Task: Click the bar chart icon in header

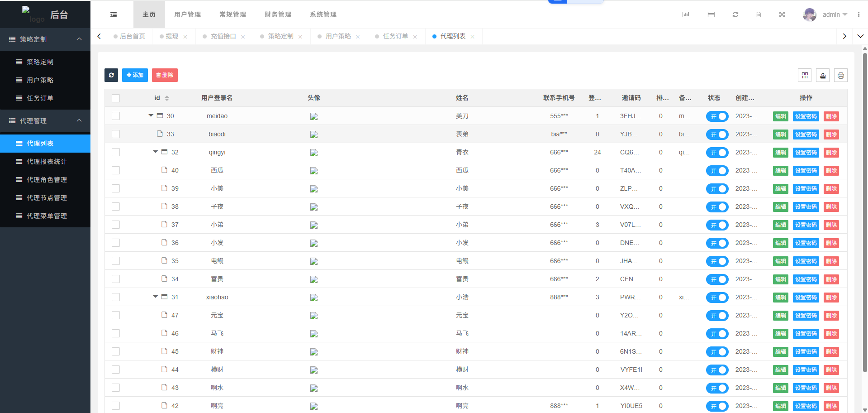Action: pos(686,14)
